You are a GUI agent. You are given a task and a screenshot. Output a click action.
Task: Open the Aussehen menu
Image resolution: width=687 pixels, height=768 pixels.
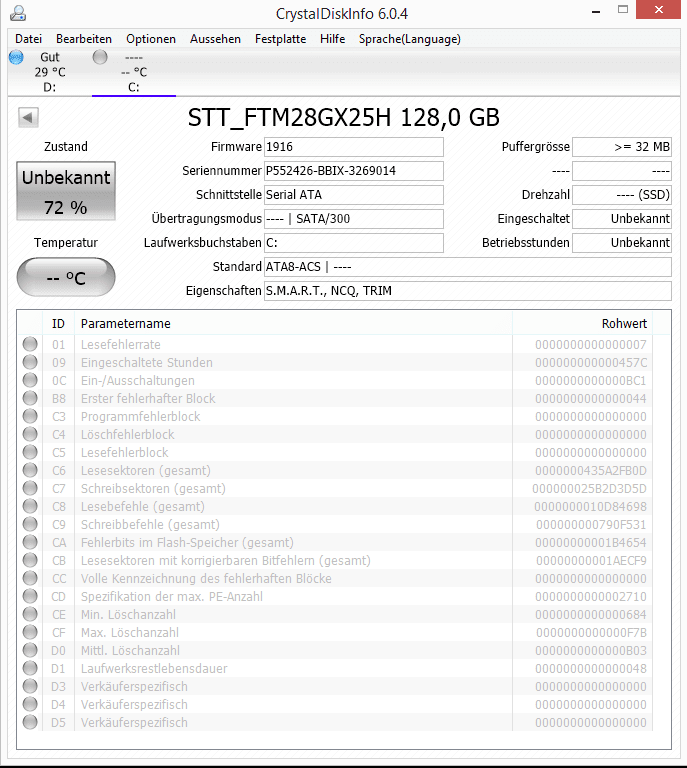(215, 39)
